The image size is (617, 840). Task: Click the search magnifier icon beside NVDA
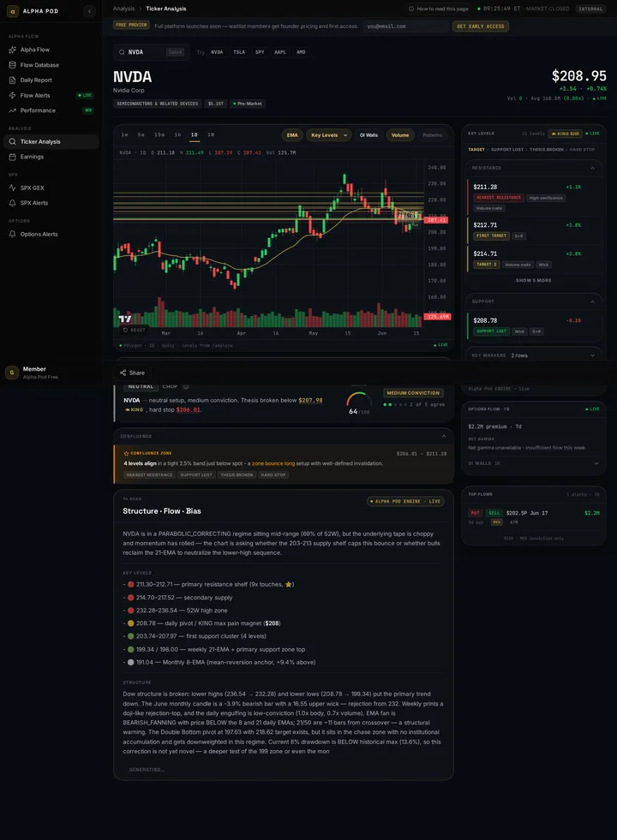(x=122, y=52)
